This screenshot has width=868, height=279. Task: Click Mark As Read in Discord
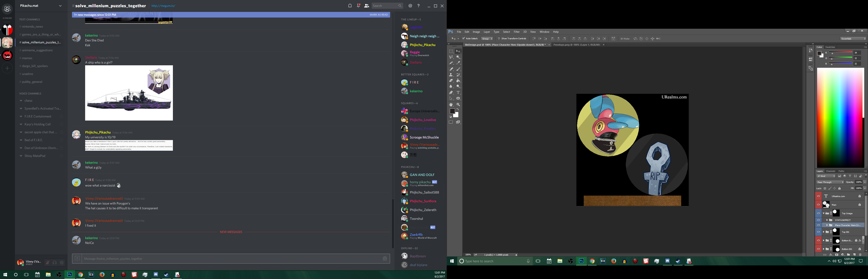click(x=379, y=15)
